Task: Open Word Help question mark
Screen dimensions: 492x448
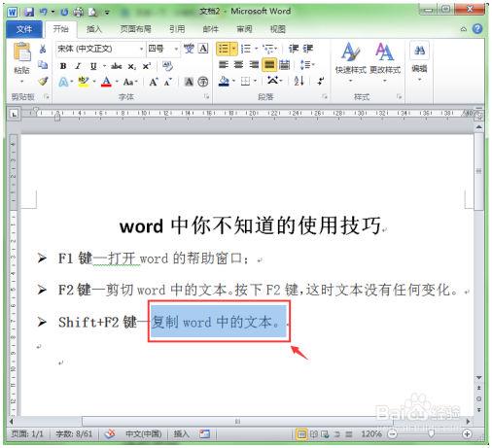Action: click(x=477, y=29)
